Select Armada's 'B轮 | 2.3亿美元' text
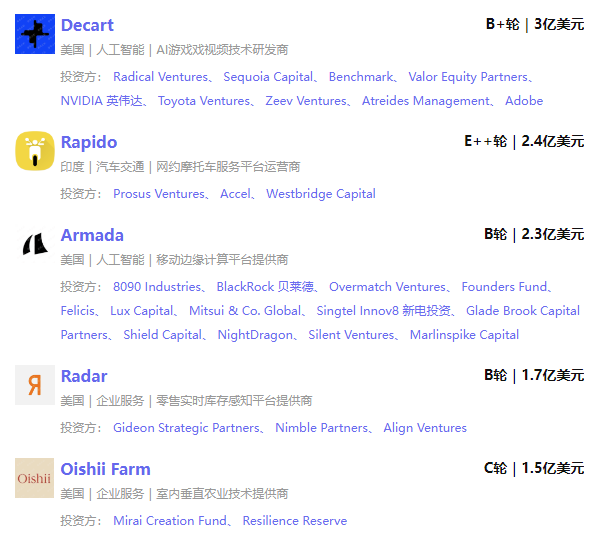This screenshot has height=547, width=602. coord(534,234)
